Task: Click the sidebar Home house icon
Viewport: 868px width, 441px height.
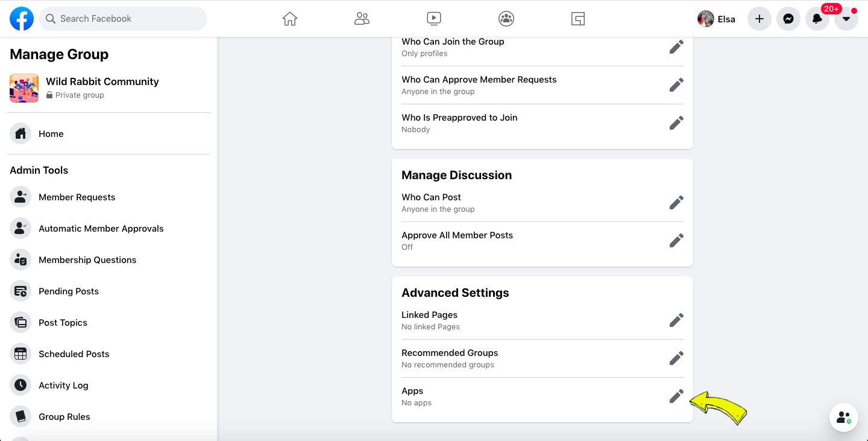Action: pos(20,134)
